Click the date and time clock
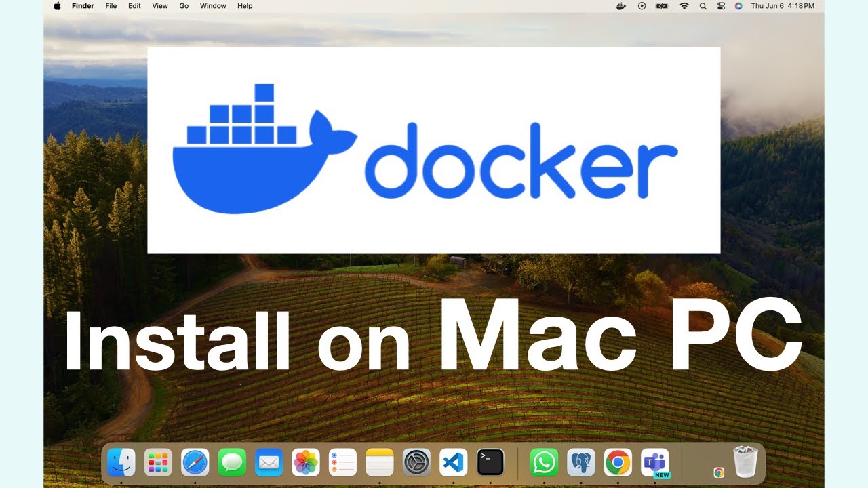868x488 pixels. 783,6
